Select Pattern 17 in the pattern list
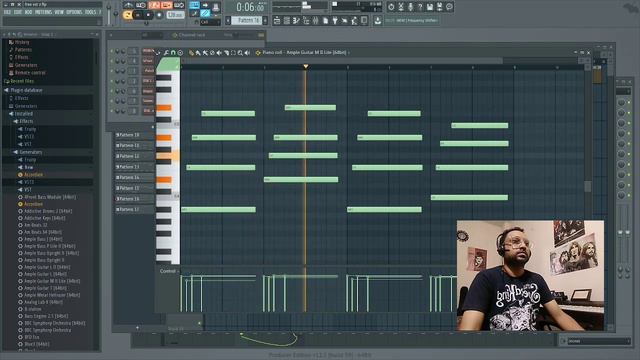Image resolution: width=640 pixels, height=360 pixels. pyautogui.click(x=134, y=209)
